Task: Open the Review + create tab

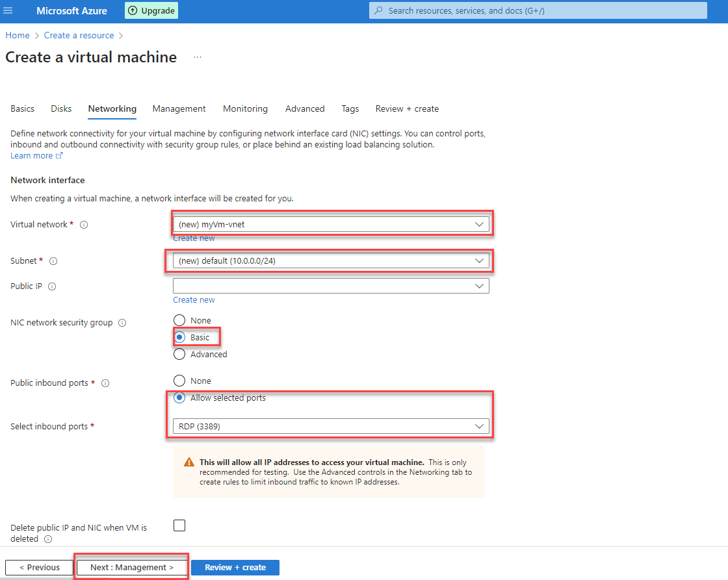Action: pos(407,108)
